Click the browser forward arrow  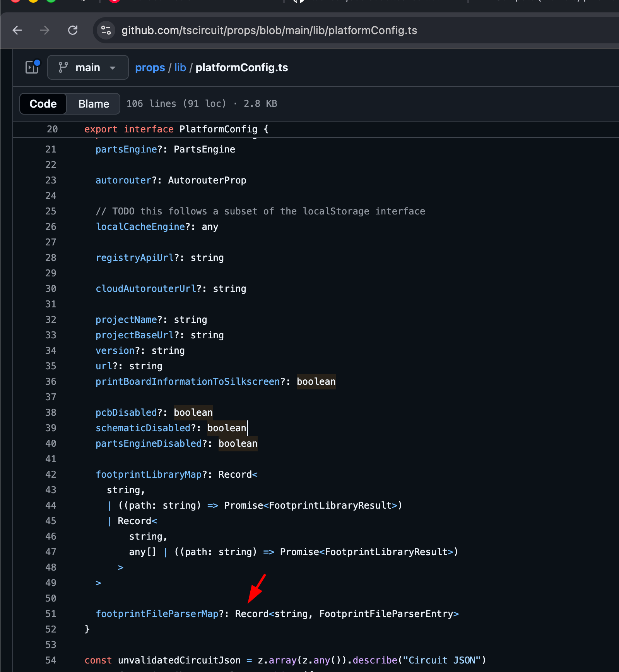click(x=45, y=30)
